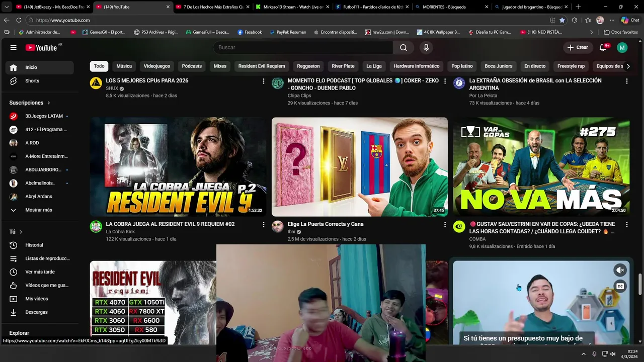Open Ibai channel avatar

pos(278,227)
